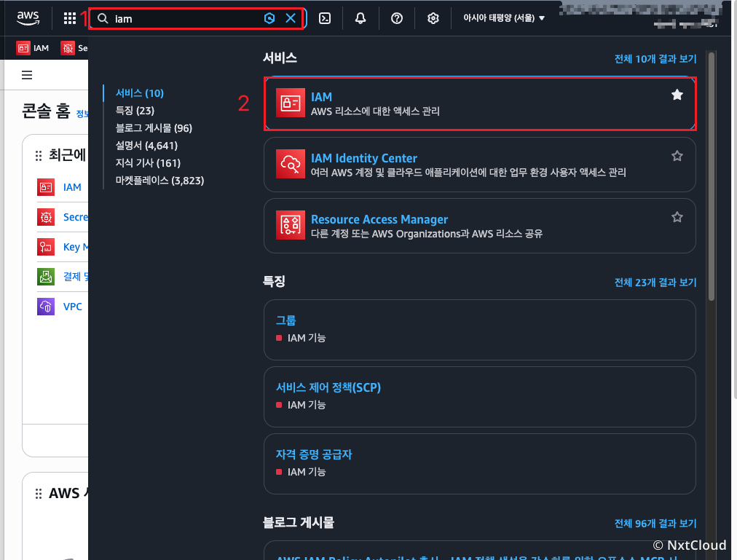Viewport: 737px width, 560px height.
Task: Favorite IAM Identity Center with star
Action: pyautogui.click(x=677, y=156)
